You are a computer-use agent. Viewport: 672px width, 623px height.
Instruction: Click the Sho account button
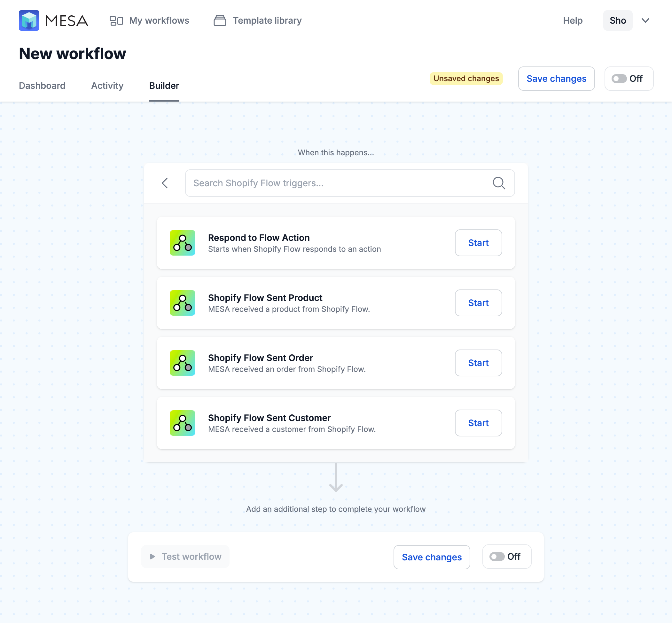point(617,20)
